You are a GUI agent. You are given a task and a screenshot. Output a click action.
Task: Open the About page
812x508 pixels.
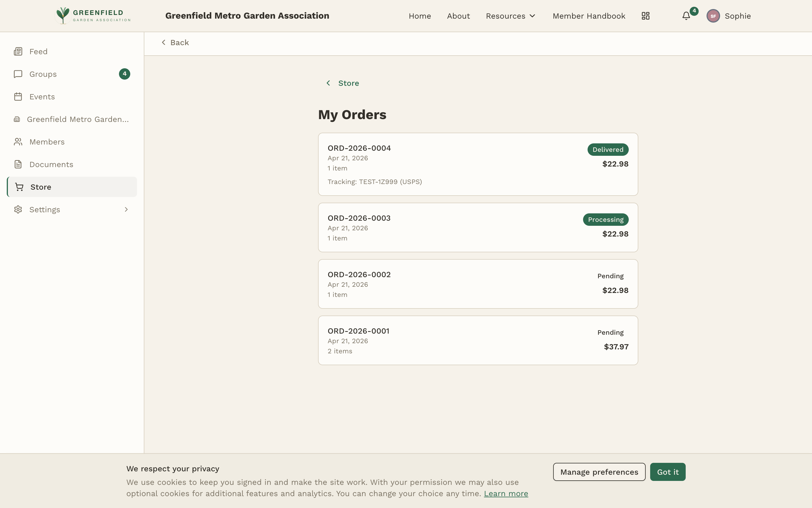[x=458, y=16]
